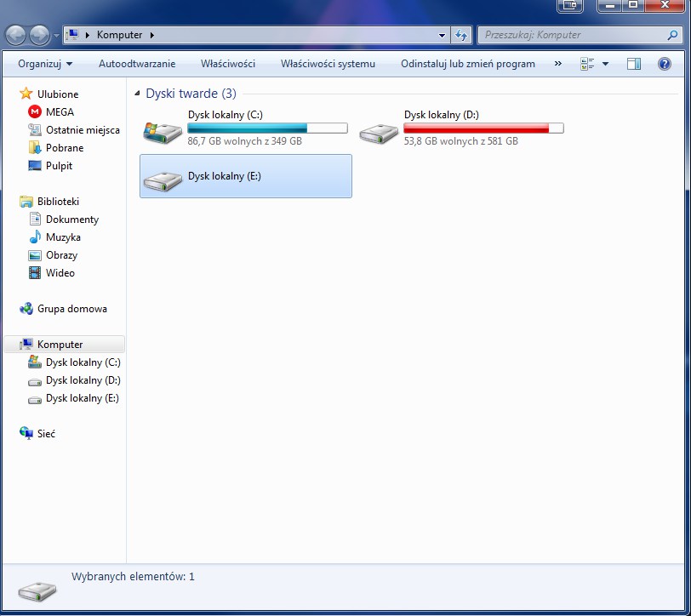Toggle the preview pane button

[634, 64]
